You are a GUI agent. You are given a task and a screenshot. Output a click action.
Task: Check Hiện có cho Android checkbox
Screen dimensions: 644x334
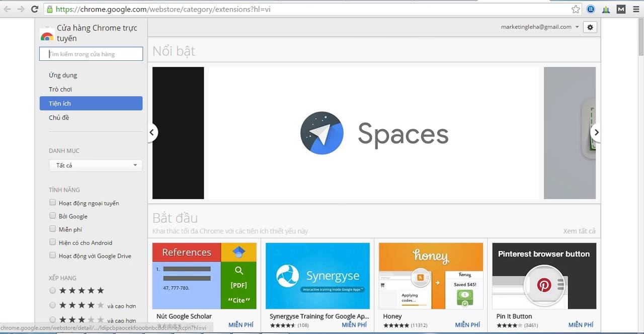[52, 242]
